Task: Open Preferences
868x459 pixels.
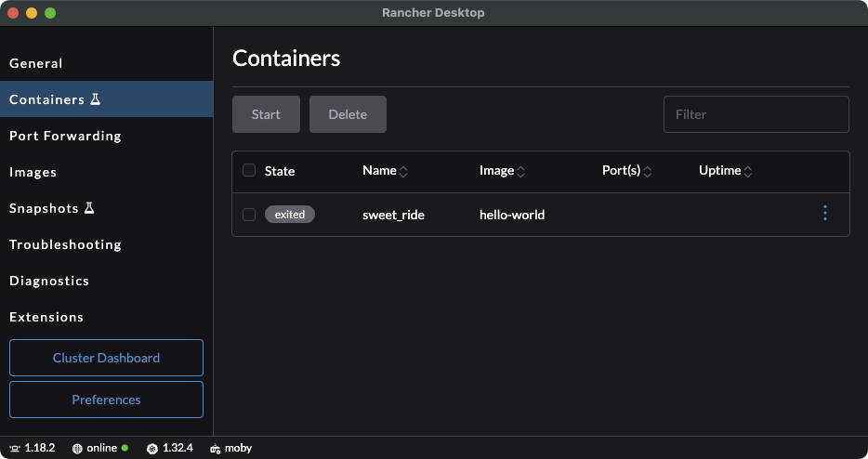Action: (x=106, y=400)
